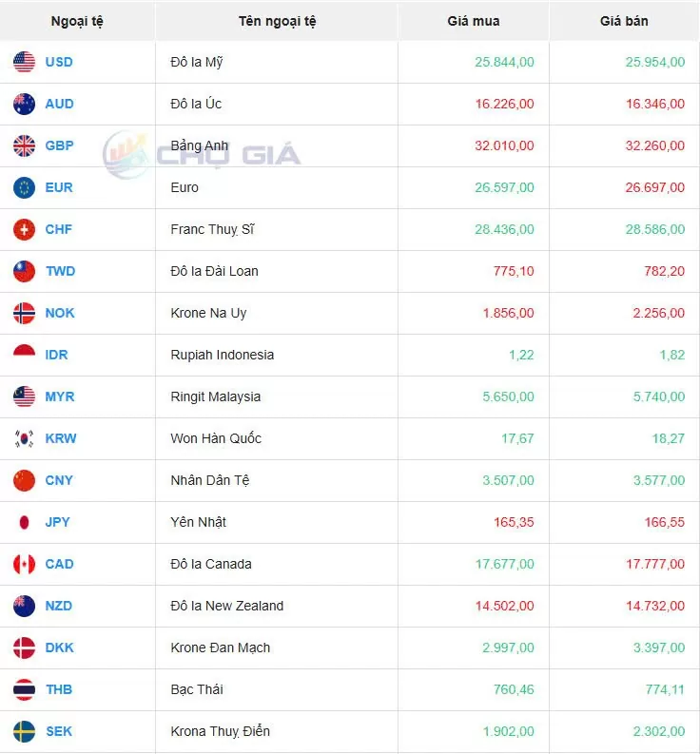Click the 'Giá bán' column header
This screenshot has height=754, width=700.
tap(624, 21)
